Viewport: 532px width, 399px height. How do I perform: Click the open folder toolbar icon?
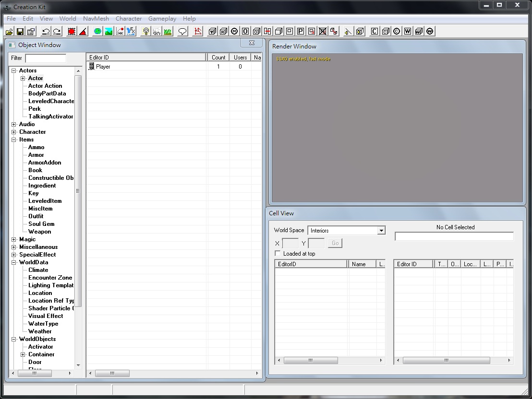(9, 32)
